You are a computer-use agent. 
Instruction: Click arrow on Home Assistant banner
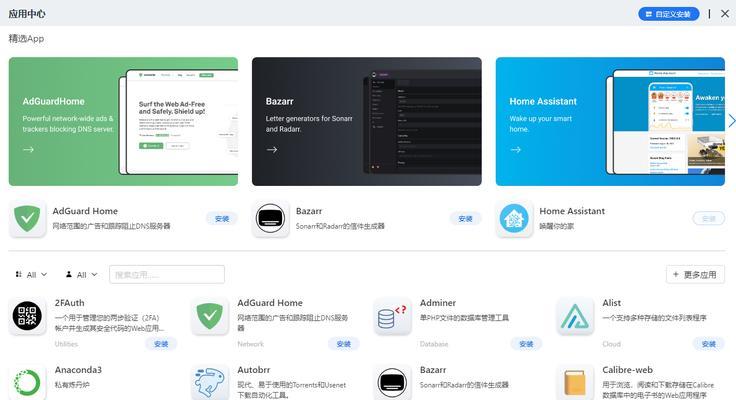(515, 149)
